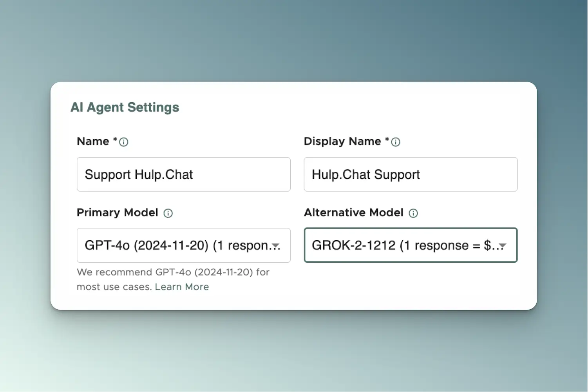Focus the Display Name input field
The height and width of the screenshot is (392, 588).
tap(411, 174)
